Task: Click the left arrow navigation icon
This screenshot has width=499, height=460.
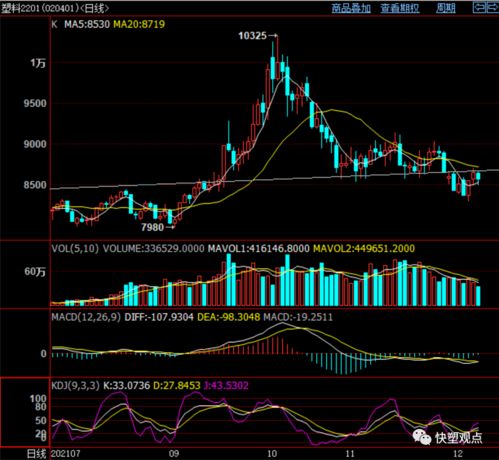Action: pos(479,7)
